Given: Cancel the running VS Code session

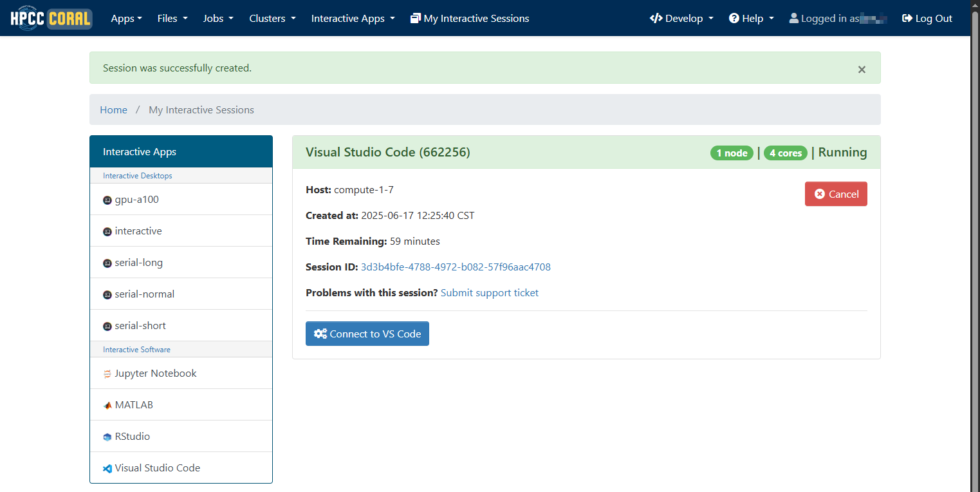Looking at the screenshot, I should (x=836, y=194).
